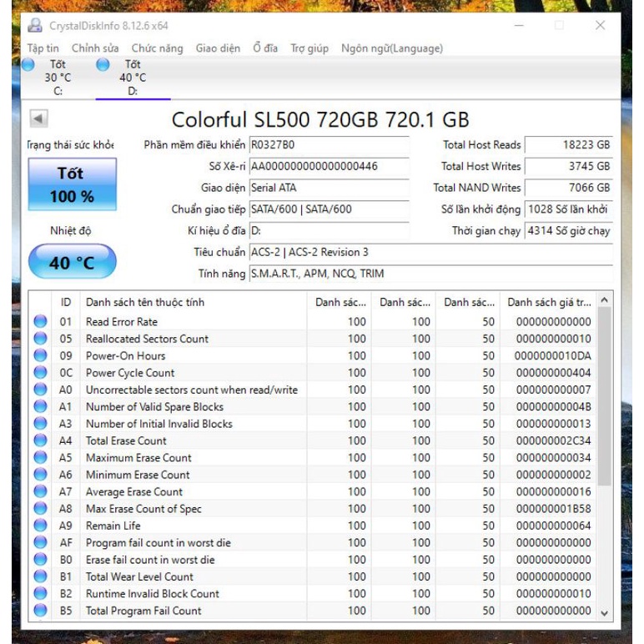The height and width of the screenshot is (644, 644).
Task: Open the Chức năng menu
Action: (x=158, y=48)
